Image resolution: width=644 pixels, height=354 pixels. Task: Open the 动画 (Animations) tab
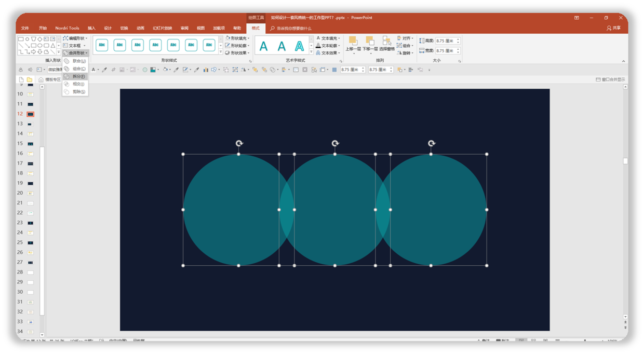[x=140, y=28]
